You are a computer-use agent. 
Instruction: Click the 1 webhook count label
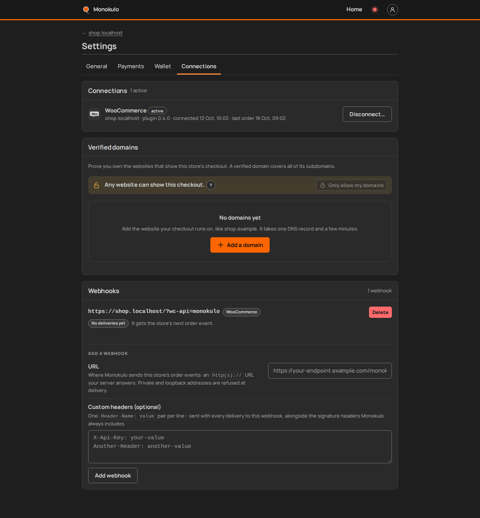pos(380,291)
